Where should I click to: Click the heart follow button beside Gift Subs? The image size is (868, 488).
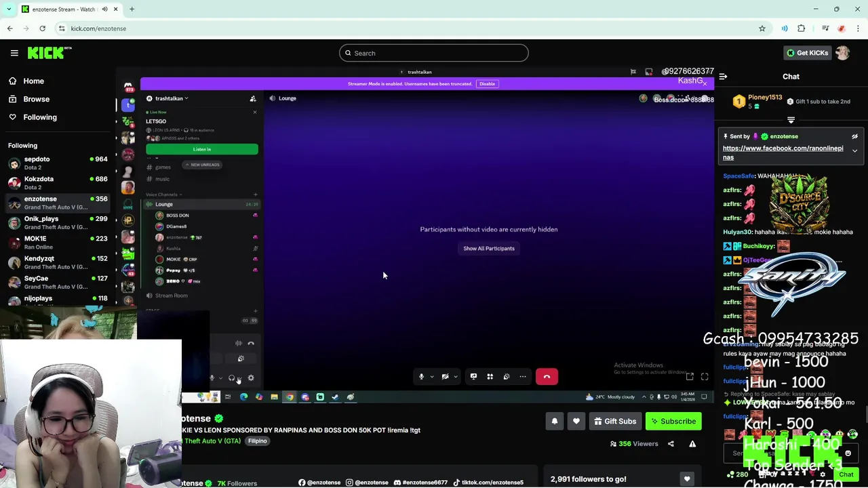coord(576,421)
